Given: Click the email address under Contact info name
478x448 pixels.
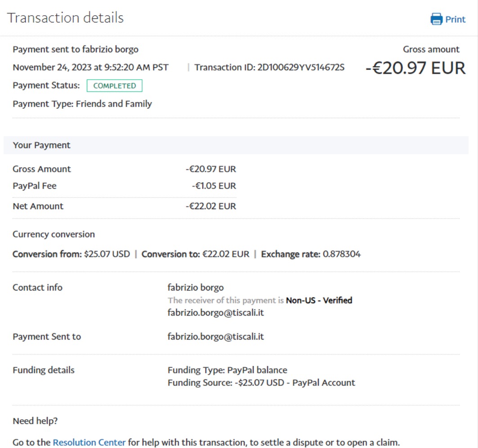Looking at the screenshot, I should pyautogui.click(x=215, y=313).
